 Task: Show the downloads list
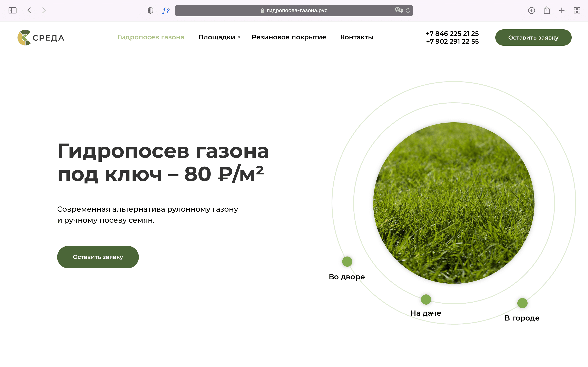[531, 10]
